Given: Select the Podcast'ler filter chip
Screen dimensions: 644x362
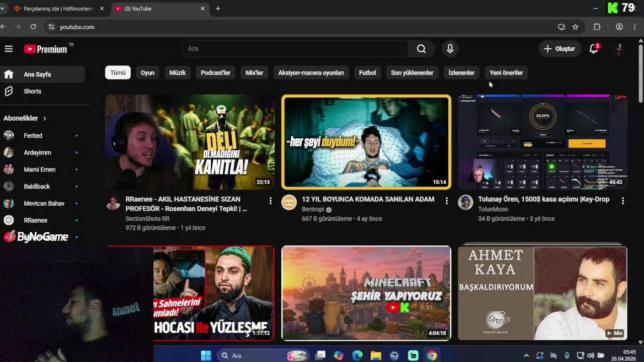Looking at the screenshot, I should (x=215, y=73).
